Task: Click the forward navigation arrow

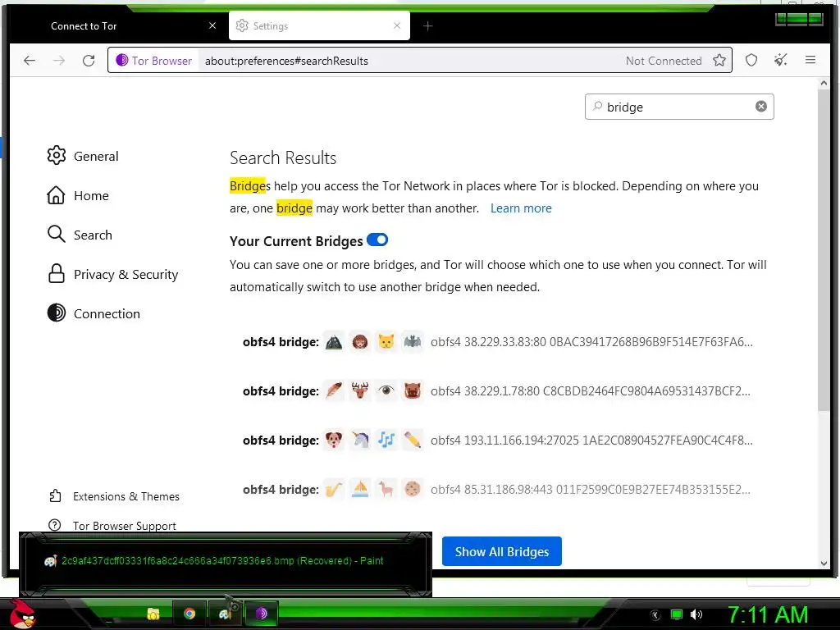Action: pyautogui.click(x=59, y=61)
